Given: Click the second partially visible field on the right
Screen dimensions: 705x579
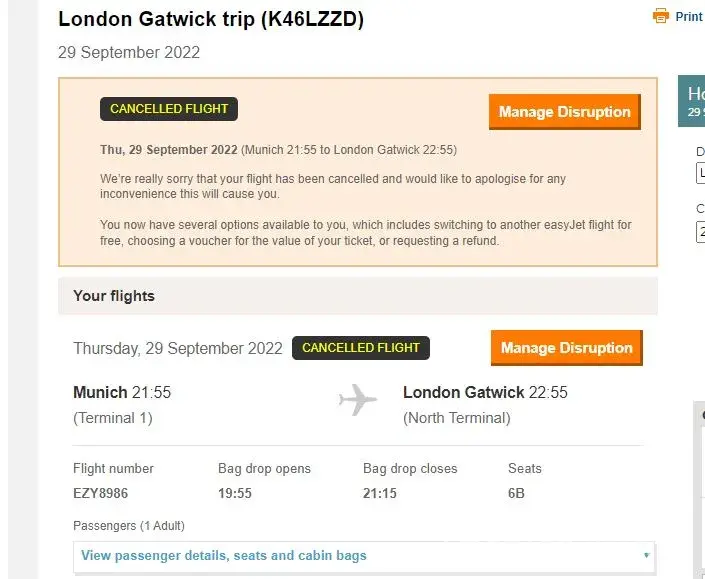Looking at the screenshot, I should [x=700, y=231].
